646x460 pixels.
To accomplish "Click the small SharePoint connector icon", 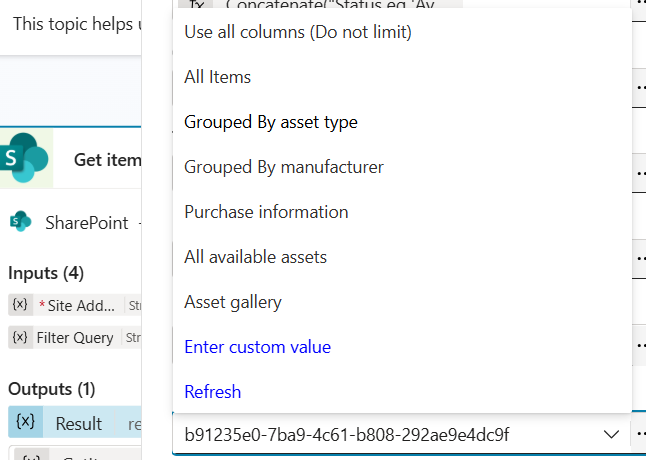I will pos(21,222).
